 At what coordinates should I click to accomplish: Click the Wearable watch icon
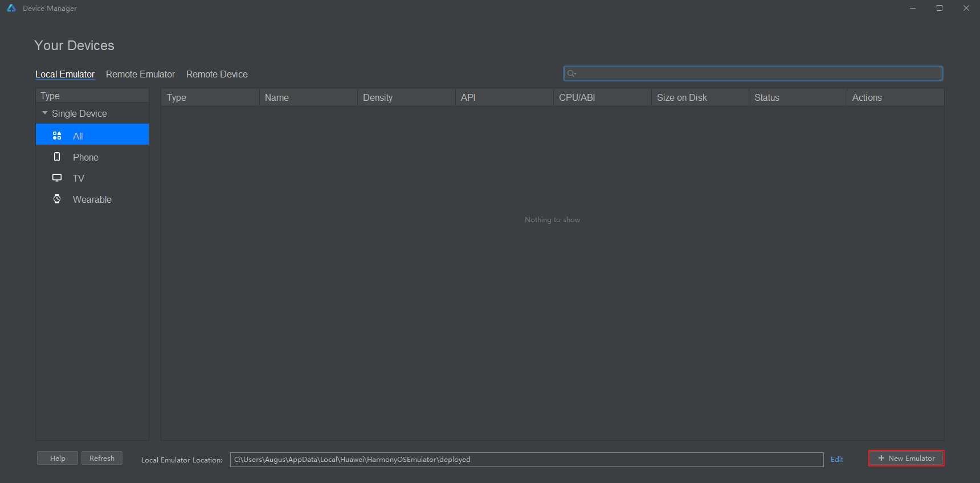click(57, 199)
